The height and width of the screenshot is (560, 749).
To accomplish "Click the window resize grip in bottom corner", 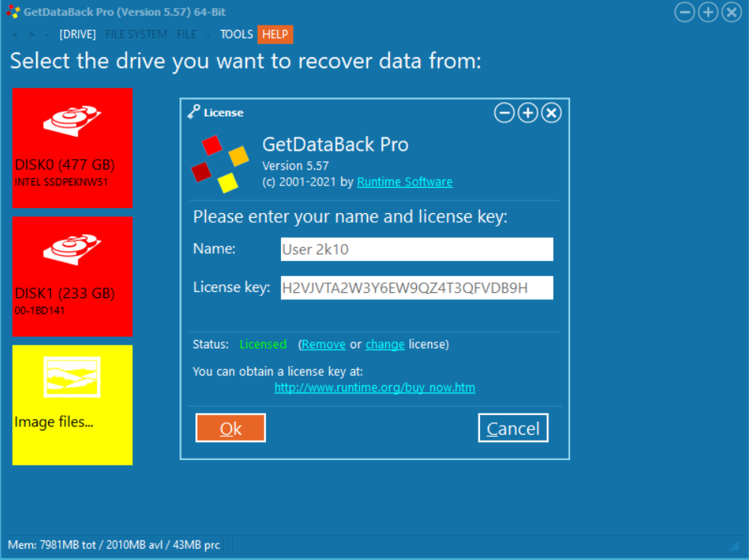I will point(735,545).
